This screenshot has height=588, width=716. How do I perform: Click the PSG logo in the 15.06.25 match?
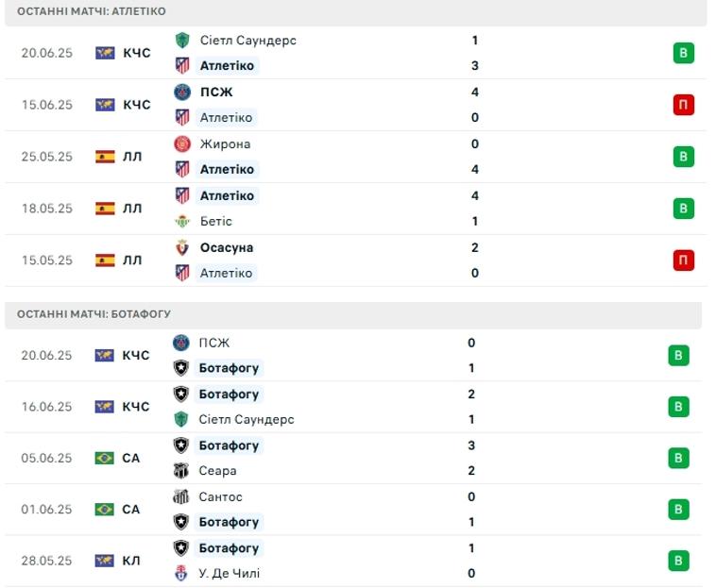click(182, 92)
